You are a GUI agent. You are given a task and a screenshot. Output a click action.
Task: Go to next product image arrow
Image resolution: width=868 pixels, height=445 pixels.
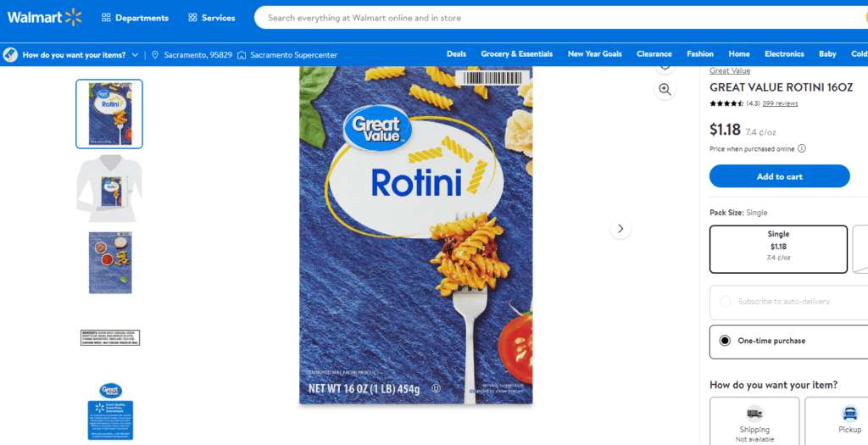click(620, 229)
